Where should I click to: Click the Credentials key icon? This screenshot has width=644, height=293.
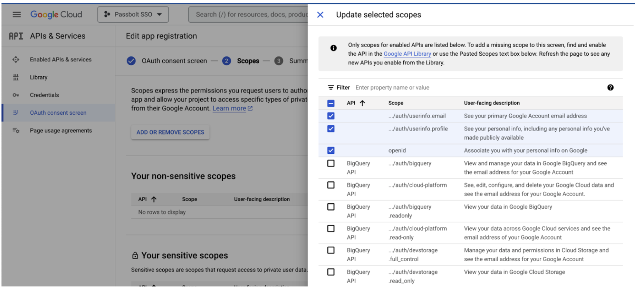pos(16,95)
